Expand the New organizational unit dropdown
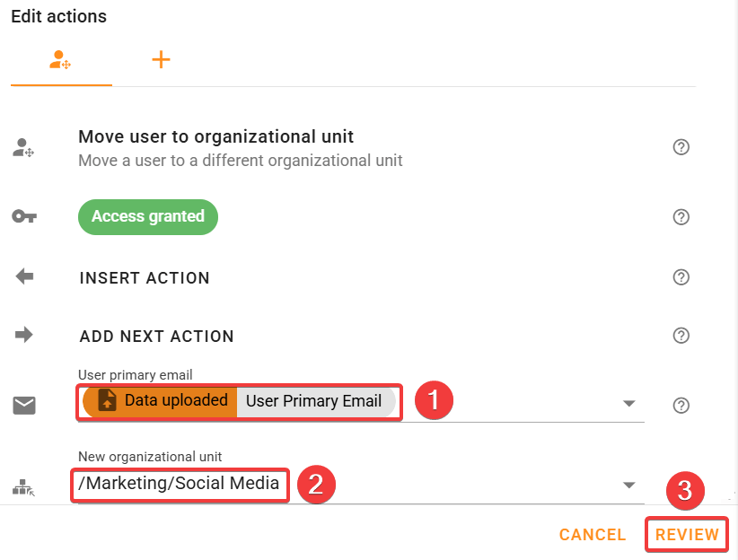Screen dimensions: 738x560 click(x=628, y=486)
